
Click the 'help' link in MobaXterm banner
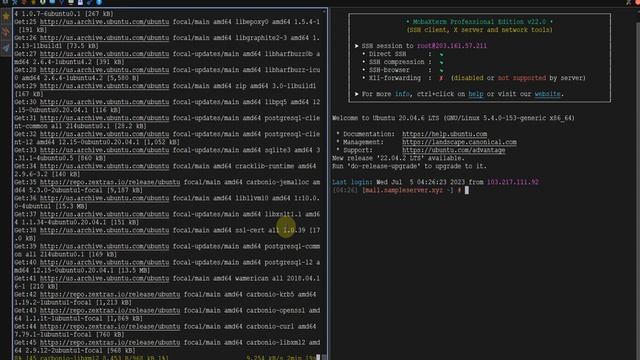(x=476, y=94)
